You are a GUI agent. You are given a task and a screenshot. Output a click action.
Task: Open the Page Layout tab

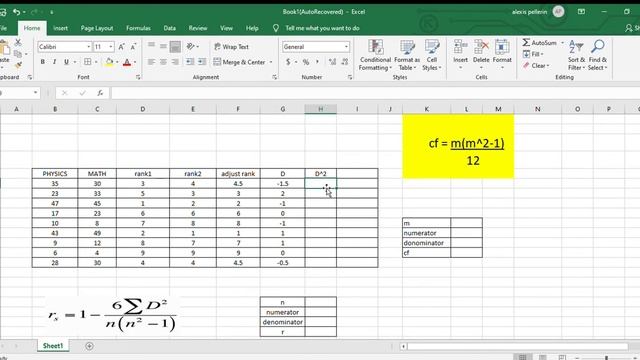(97, 28)
